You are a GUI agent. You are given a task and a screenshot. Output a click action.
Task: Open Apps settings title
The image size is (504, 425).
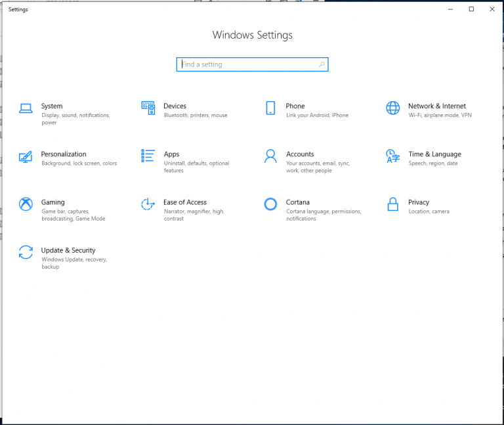[172, 154]
